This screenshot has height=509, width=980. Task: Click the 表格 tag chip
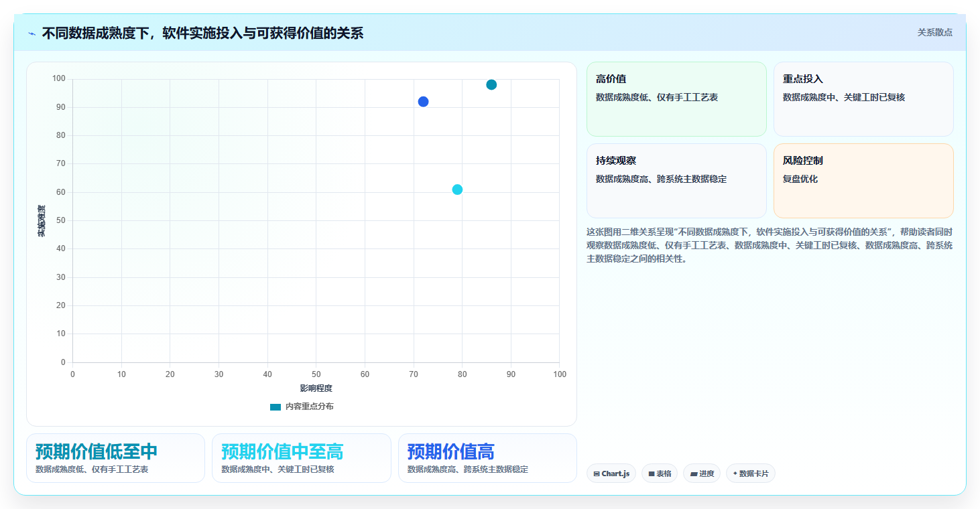point(660,474)
